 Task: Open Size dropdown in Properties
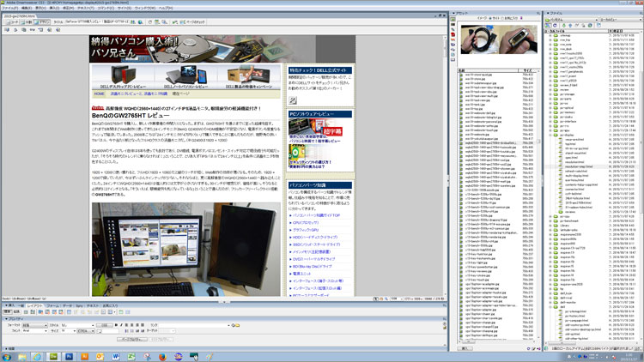click(68, 331)
